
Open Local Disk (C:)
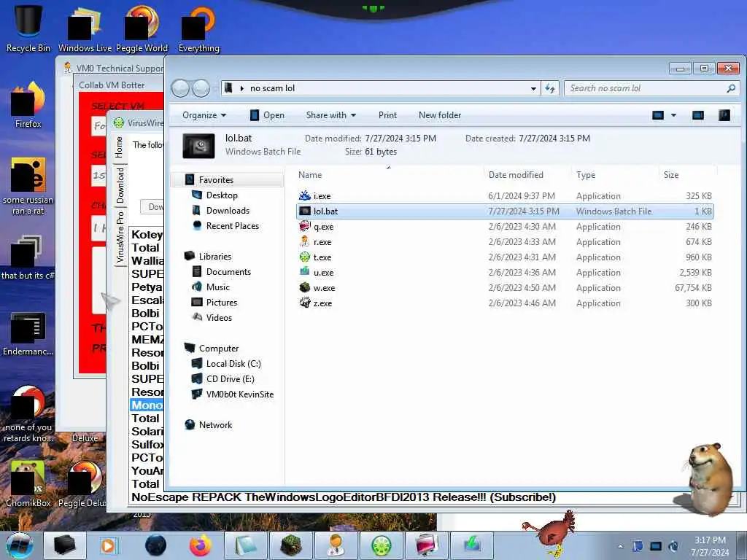pyautogui.click(x=233, y=363)
